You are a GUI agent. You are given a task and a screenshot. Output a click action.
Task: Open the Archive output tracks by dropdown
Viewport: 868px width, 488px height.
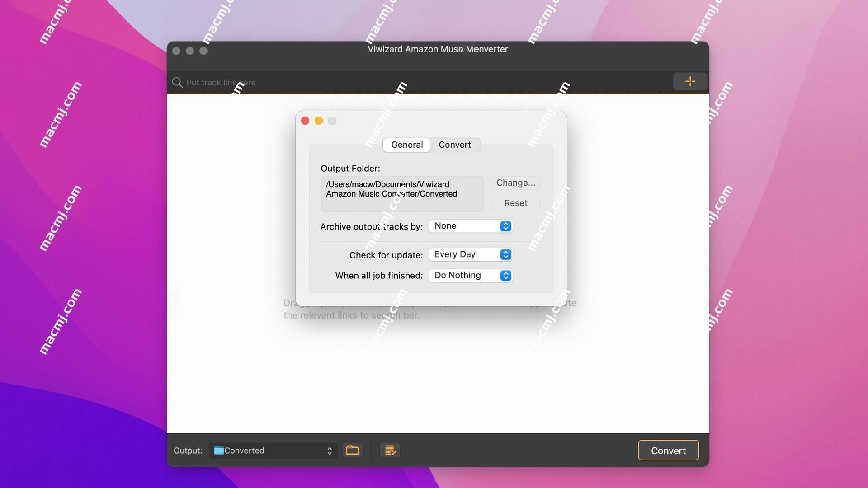pyautogui.click(x=471, y=226)
